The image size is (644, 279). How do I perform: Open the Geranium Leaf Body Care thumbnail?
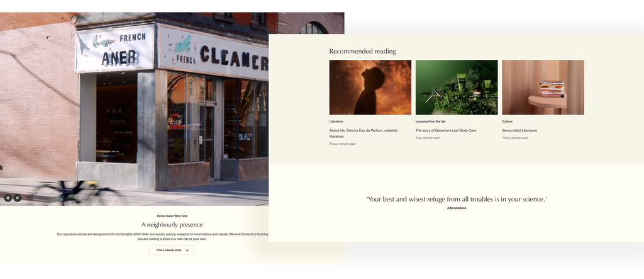click(457, 88)
